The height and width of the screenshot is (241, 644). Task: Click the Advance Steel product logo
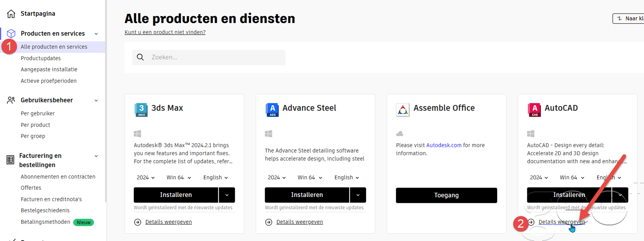click(x=272, y=110)
